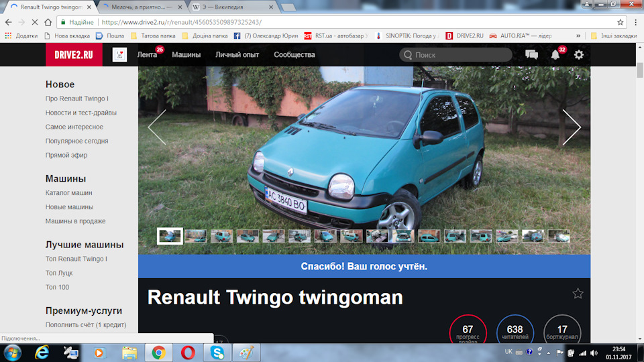The width and height of the screenshot is (644, 362).
Task: Open the SINOPTIK Погода bookmark
Action: (407, 36)
